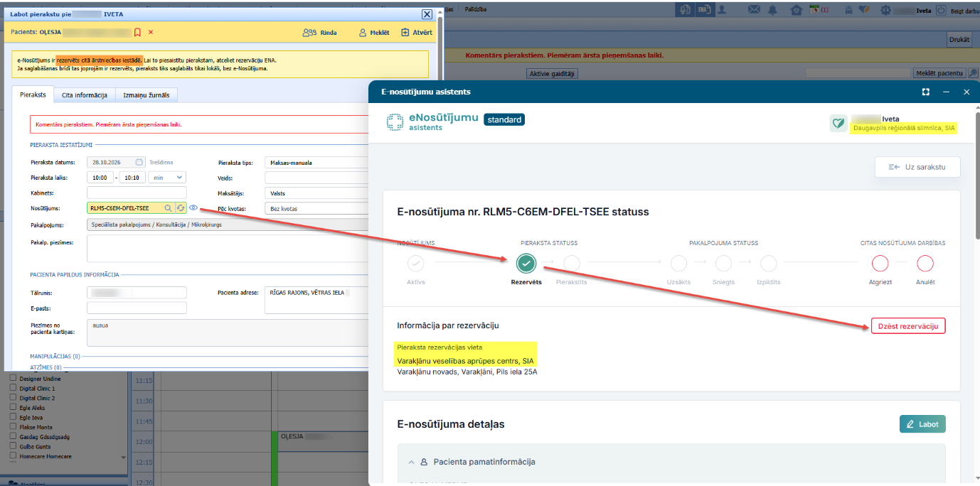Screen dimensions: 980x486
Task: Click the Anulēt referral action circle
Action: 925,264
